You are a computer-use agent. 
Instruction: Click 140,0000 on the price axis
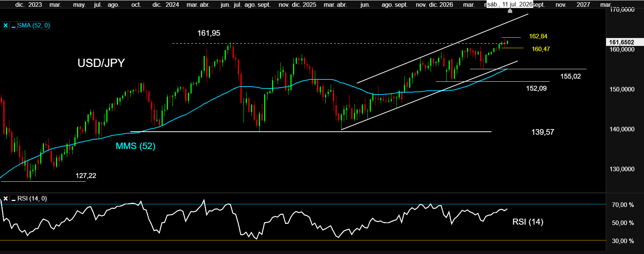[x=622, y=129]
